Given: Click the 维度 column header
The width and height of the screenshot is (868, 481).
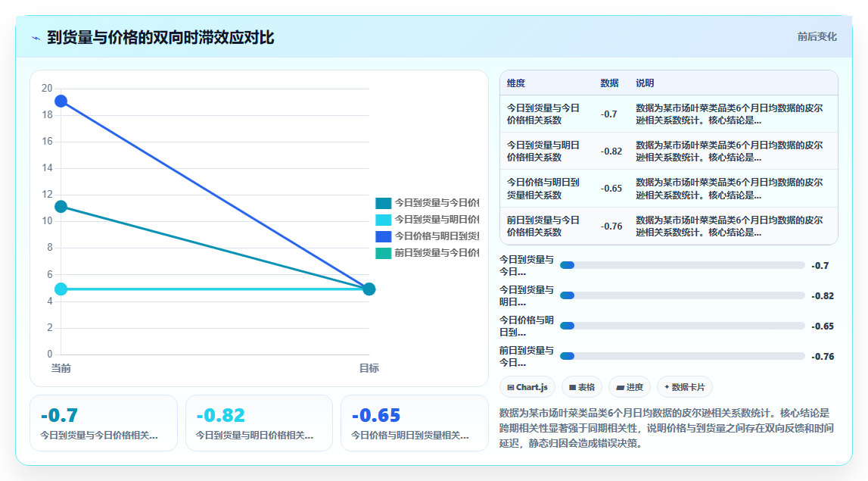Looking at the screenshot, I should (516, 83).
